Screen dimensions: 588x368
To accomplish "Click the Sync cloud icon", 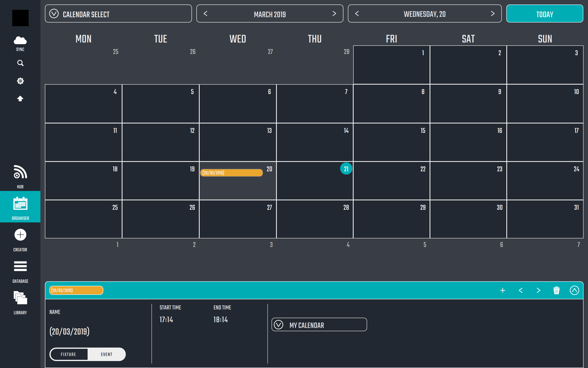I will coord(20,40).
